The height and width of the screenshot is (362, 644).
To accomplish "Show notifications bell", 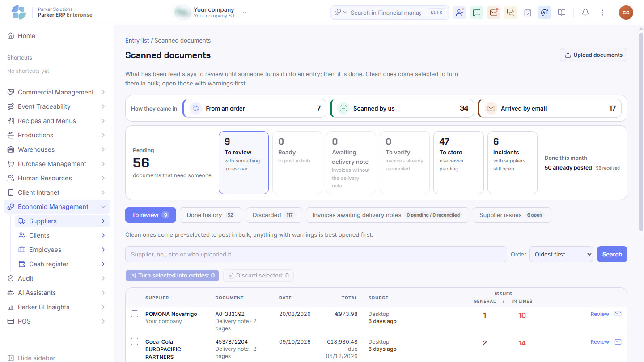I will click(x=585, y=13).
